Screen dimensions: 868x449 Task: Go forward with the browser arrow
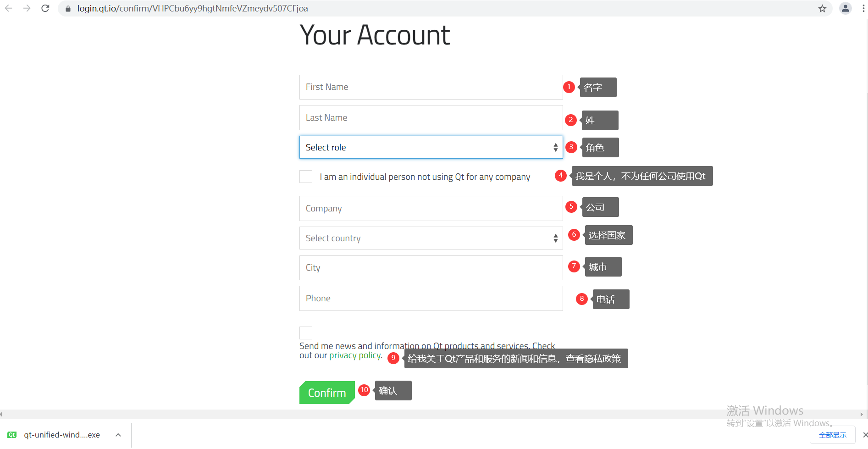click(x=27, y=8)
